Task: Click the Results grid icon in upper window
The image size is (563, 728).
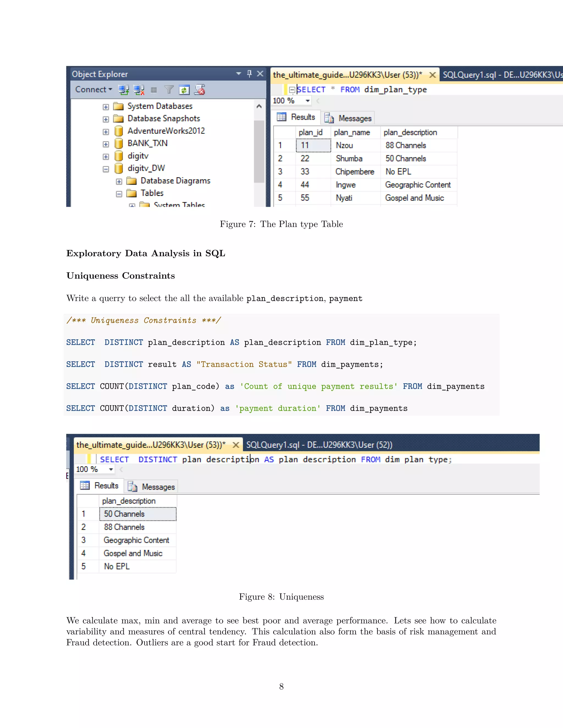Action: pos(281,117)
